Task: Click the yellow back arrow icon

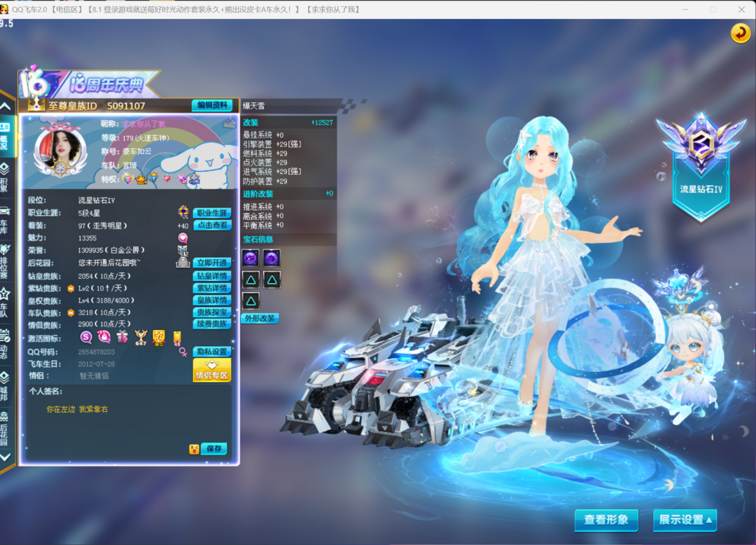Action: pos(740,34)
